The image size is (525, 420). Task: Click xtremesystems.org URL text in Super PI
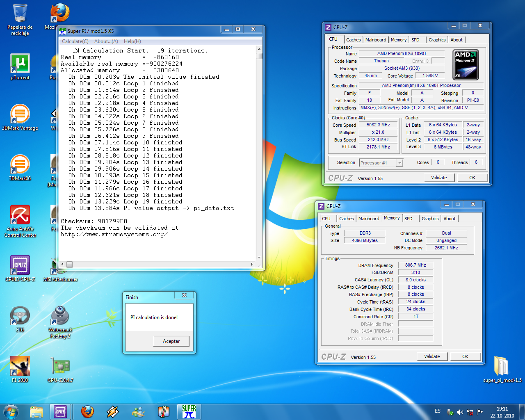[114, 235]
